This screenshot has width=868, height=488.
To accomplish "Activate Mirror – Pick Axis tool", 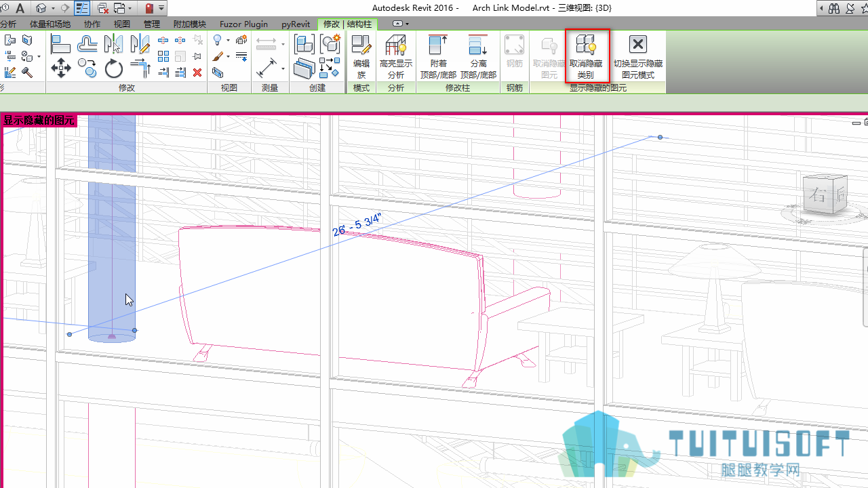I will 113,45.
